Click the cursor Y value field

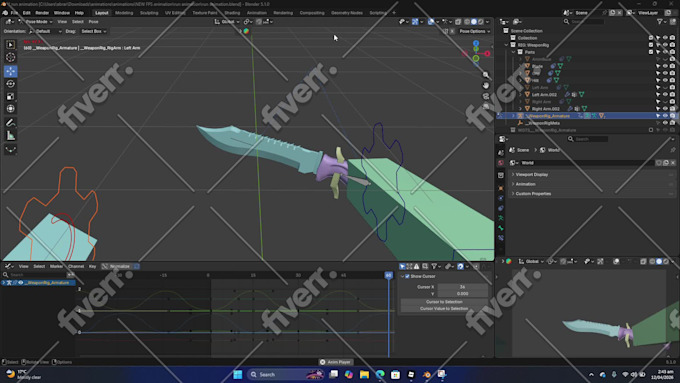pos(462,294)
